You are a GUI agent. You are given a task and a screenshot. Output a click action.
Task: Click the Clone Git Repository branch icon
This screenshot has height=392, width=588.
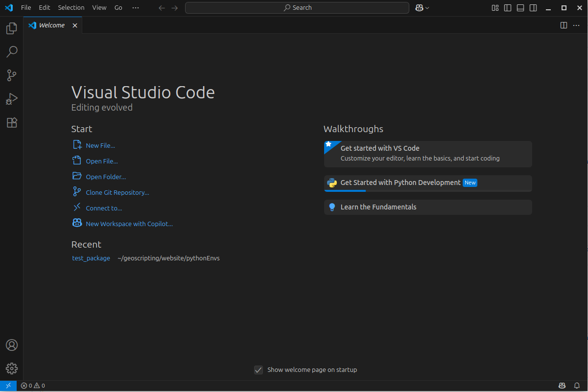click(x=77, y=192)
